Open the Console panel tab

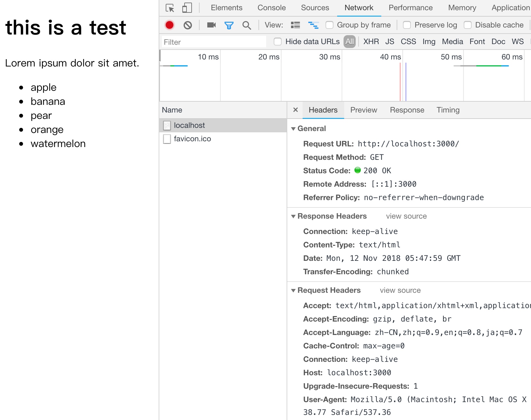pos(272,8)
